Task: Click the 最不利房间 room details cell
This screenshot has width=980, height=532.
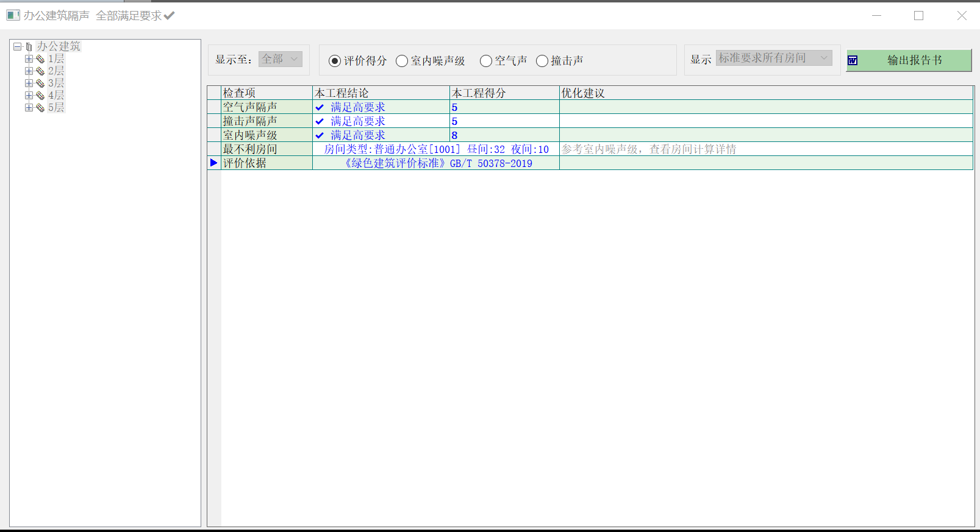Action: click(435, 149)
